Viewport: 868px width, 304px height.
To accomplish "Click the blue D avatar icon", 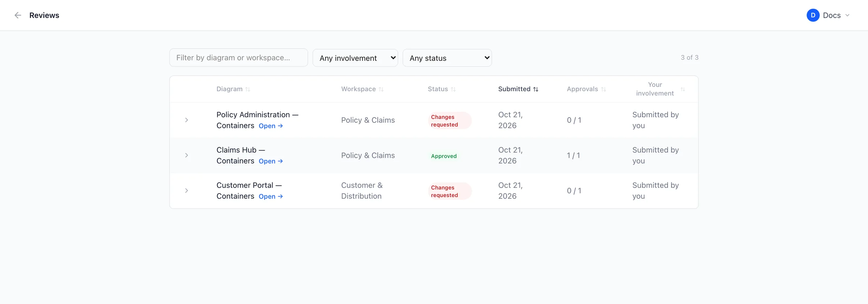I will pos(813,15).
